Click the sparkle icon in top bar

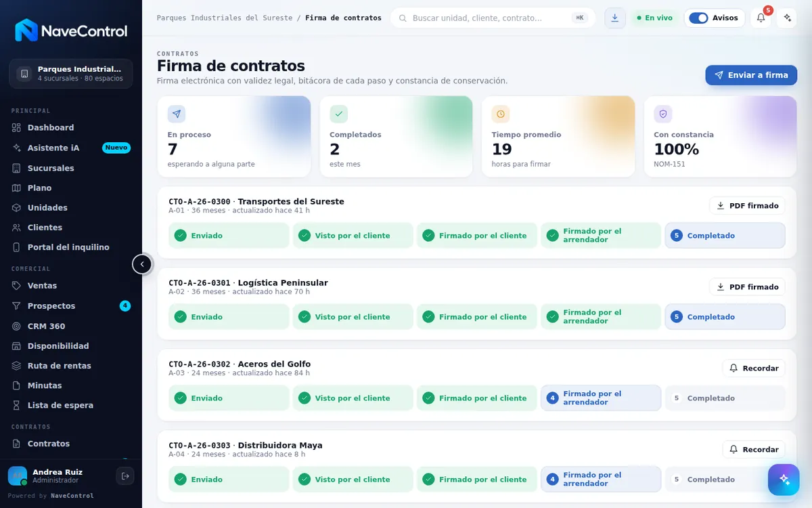tap(786, 18)
